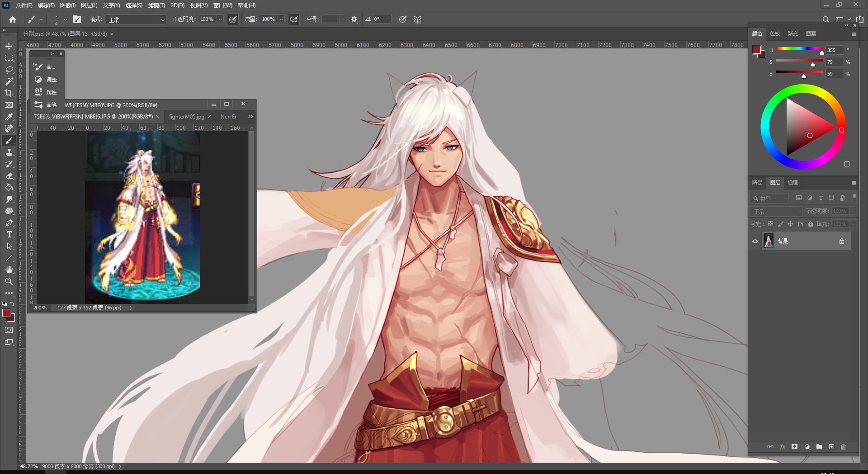The height and width of the screenshot is (474, 868).
Task: Select the Clone Stamp tool
Action: coord(9,152)
